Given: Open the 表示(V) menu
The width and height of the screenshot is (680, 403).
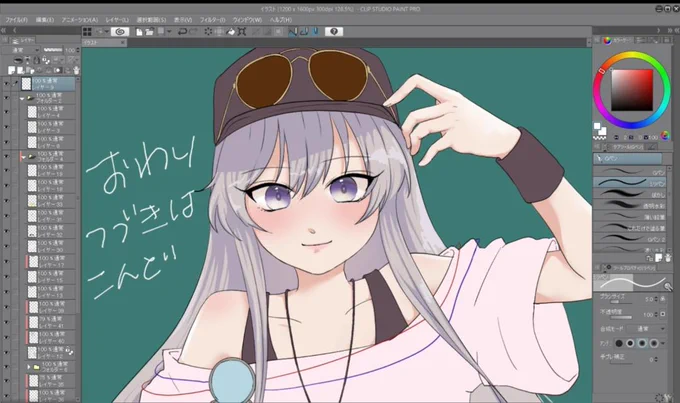Looking at the screenshot, I should (183, 20).
